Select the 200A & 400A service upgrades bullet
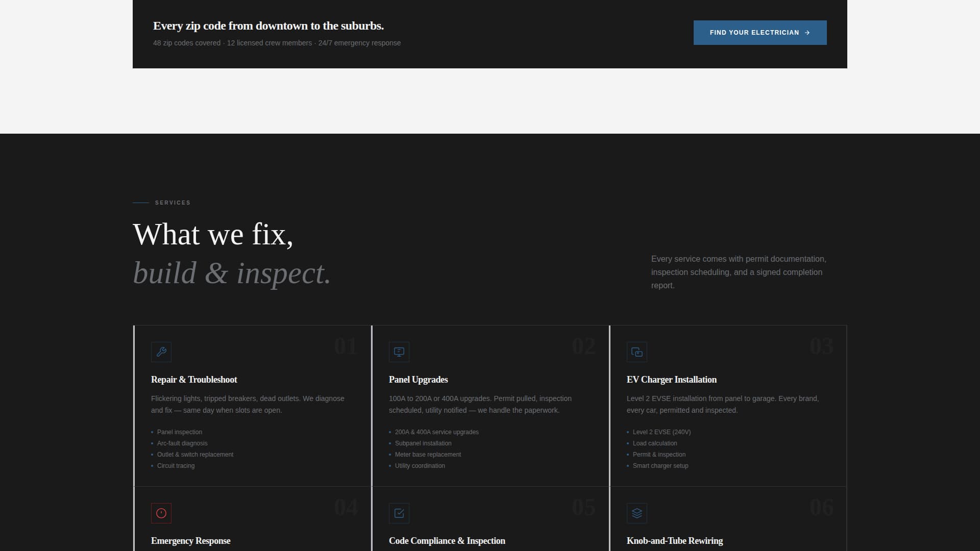The height and width of the screenshot is (551, 980). click(437, 432)
